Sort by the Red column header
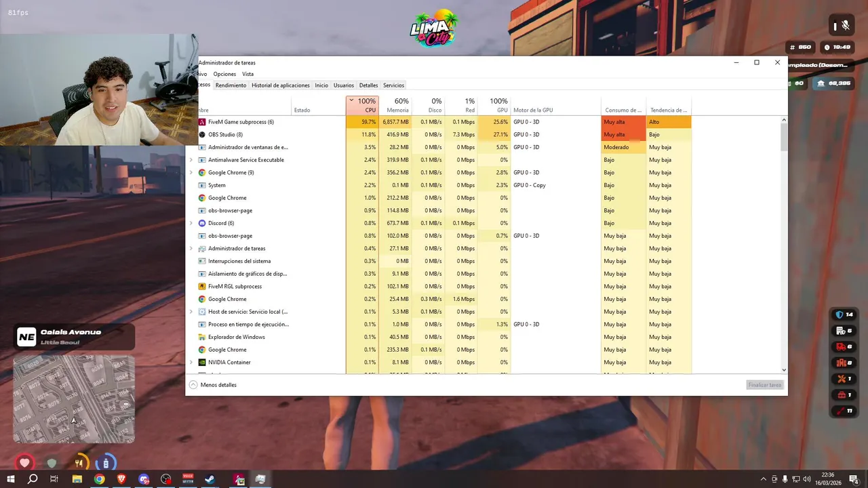 tap(461, 105)
